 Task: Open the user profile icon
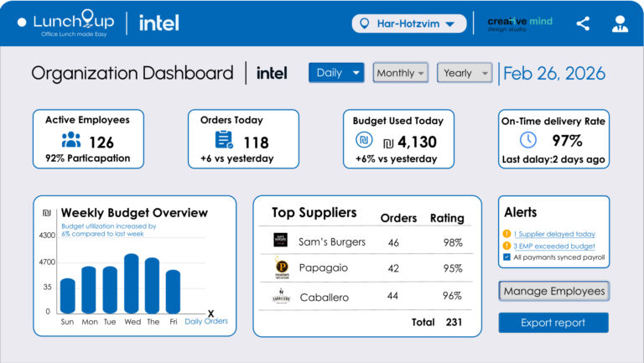pyautogui.click(x=620, y=23)
